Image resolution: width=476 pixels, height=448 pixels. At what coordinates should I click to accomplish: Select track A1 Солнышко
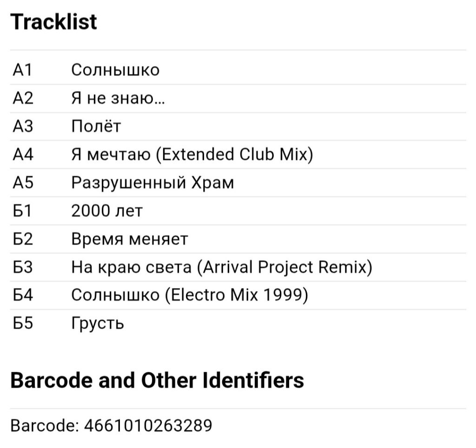click(238, 70)
